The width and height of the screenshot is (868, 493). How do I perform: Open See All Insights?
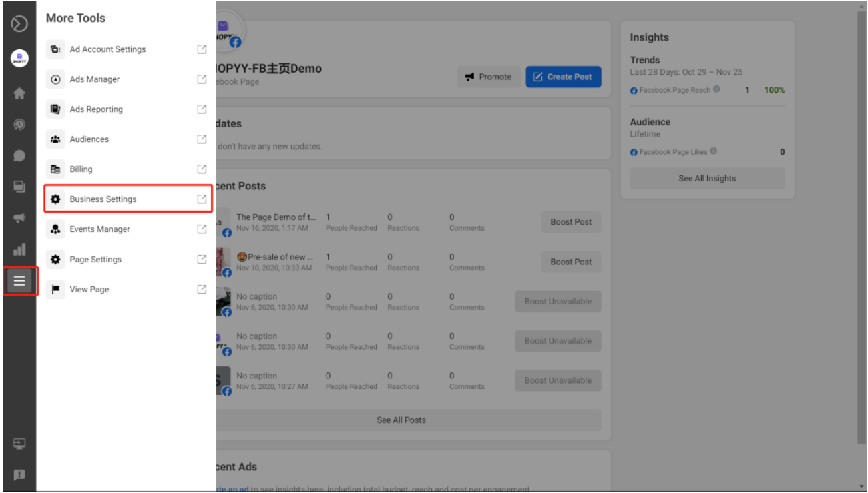707,178
